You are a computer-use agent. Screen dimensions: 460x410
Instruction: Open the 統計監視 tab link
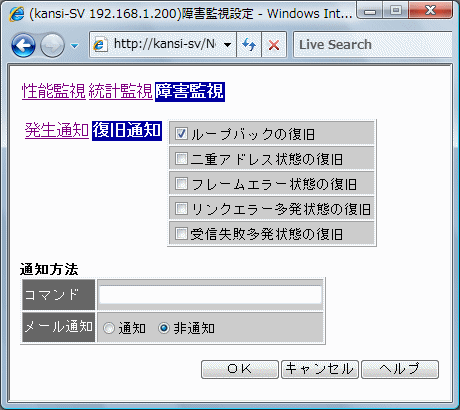coord(121,91)
